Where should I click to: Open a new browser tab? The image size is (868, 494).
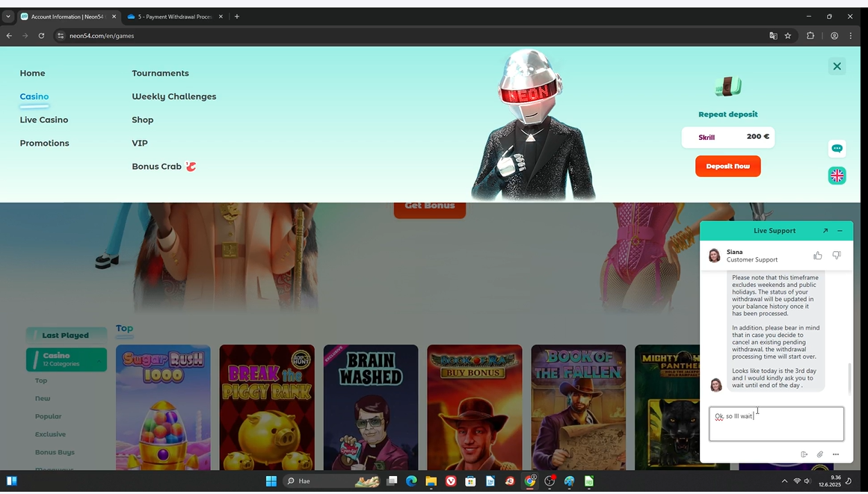(237, 16)
